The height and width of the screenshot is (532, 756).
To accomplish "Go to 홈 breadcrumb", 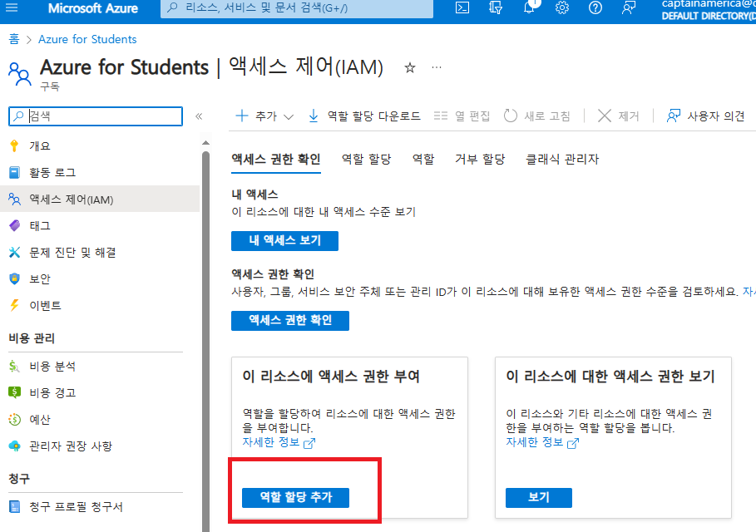I will click(x=14, y=39).
